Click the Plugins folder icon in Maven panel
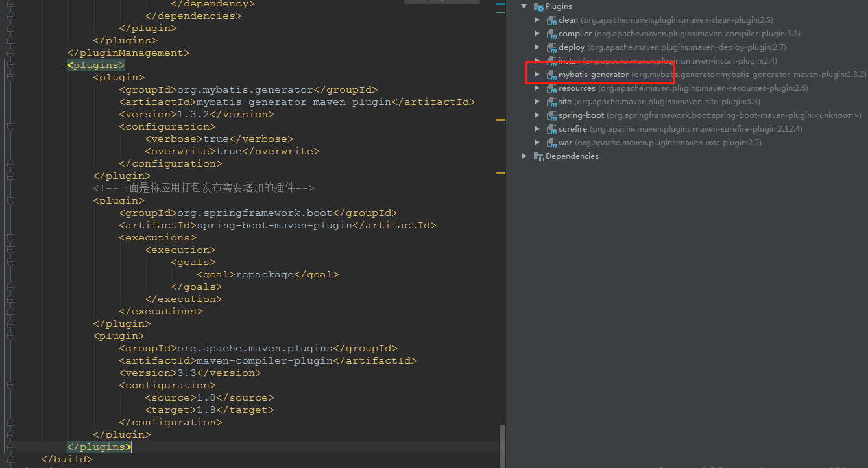Viewport: 868px width, 468px height. (538, 6)
